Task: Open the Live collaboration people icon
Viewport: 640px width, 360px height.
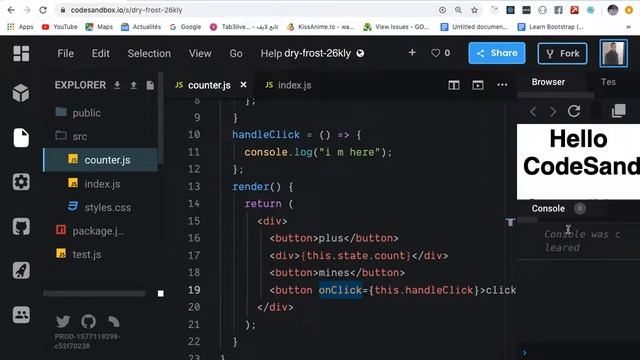Action: [x=21, y=315]
